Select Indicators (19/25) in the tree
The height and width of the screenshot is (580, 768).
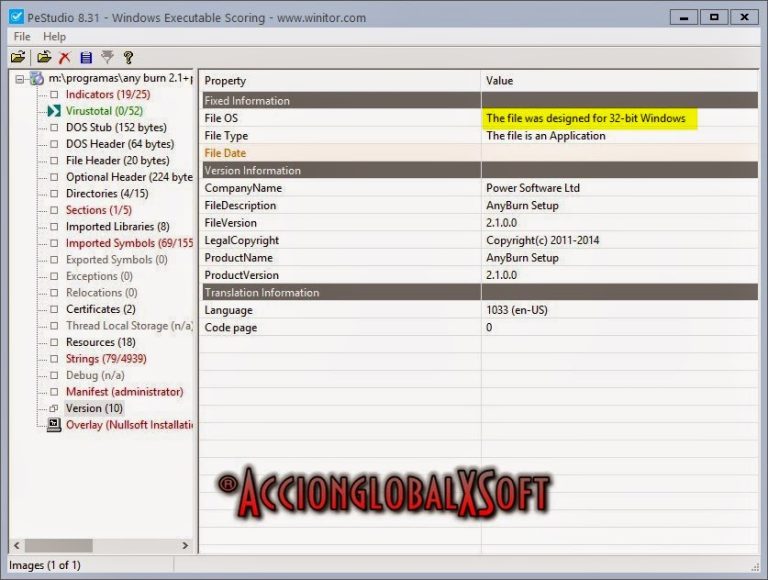(108, 95)
